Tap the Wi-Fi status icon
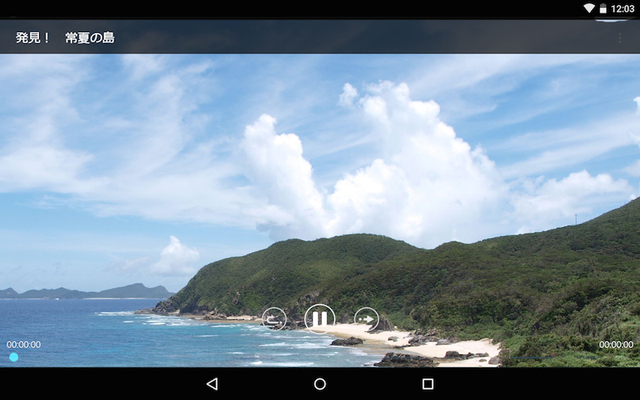 tap(589, 8)
